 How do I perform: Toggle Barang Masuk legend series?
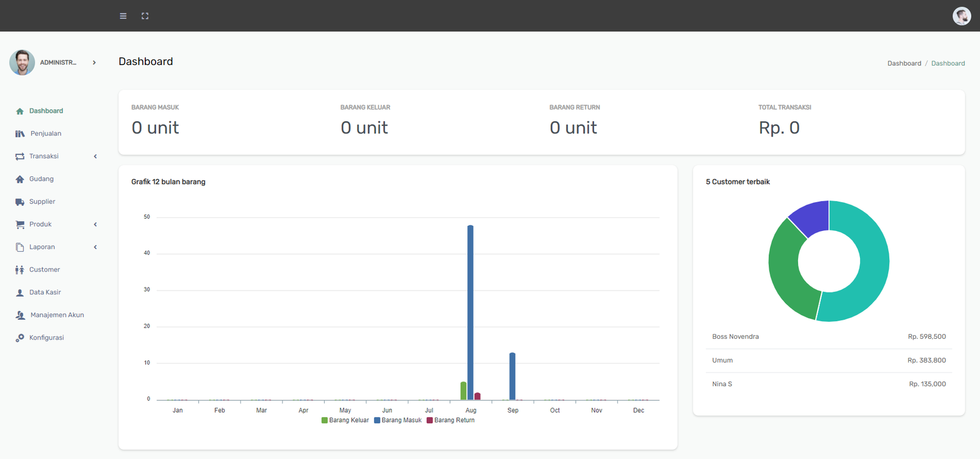[398, 420]
